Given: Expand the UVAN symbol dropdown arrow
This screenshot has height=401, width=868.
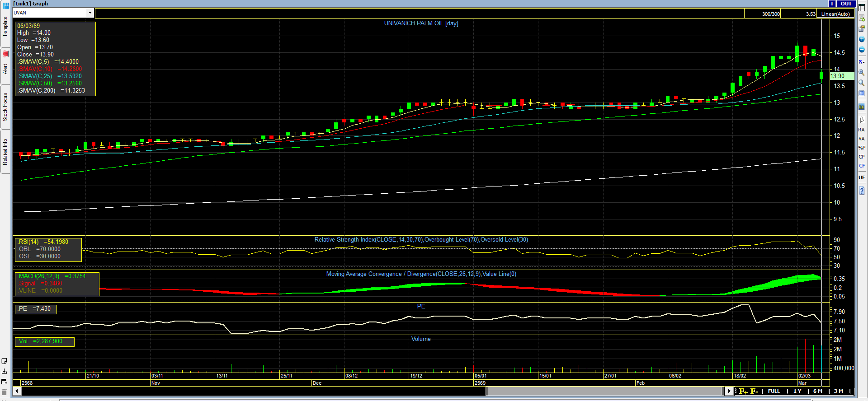Looking at the screenshot, I should [x=90, y=13].
